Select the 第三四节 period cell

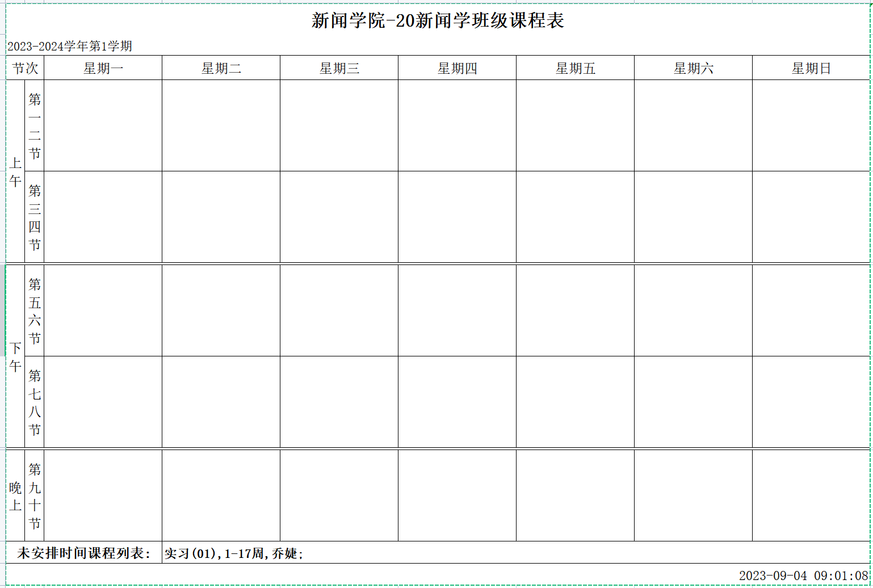tap(35, 217)
